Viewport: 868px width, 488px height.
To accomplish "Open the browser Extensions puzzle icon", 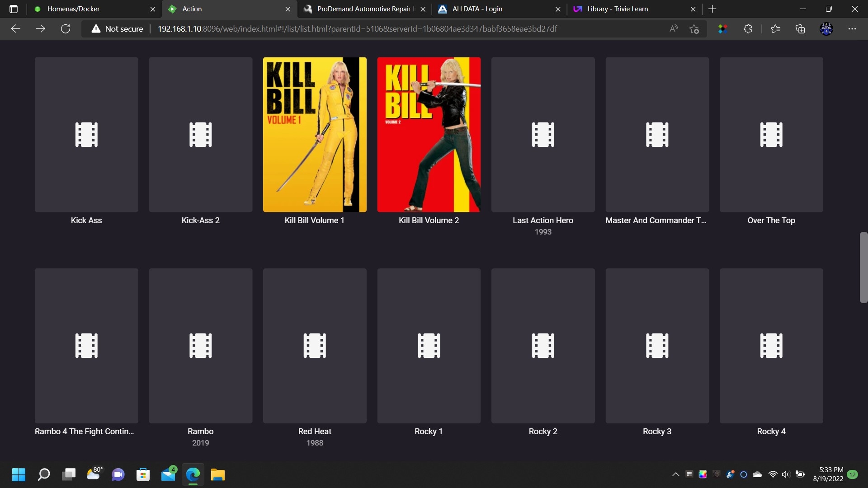I will click(747, 28).
